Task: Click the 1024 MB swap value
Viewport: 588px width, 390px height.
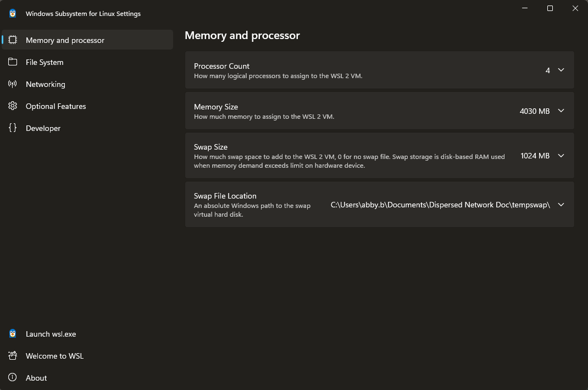Action: click(x=535, y=156)
